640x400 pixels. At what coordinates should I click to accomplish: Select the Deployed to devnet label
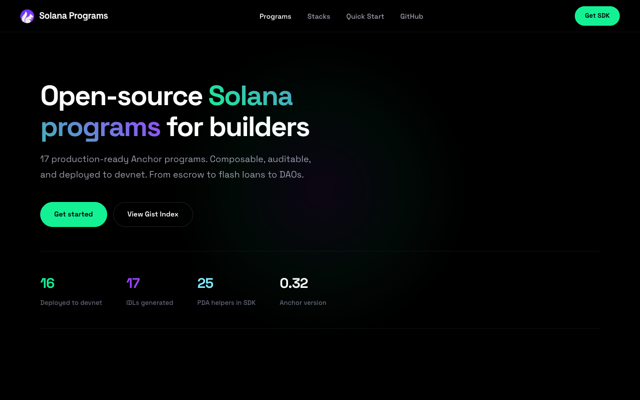71,303
